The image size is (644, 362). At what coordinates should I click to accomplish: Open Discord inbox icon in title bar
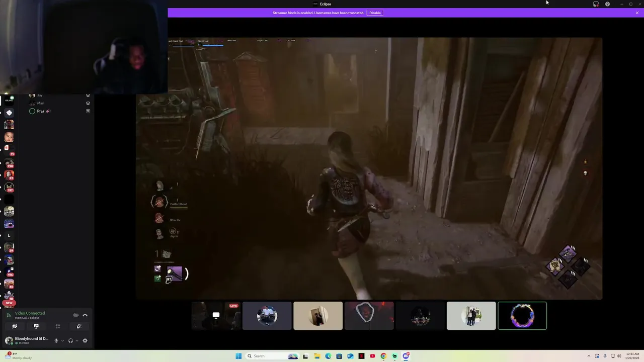(596, 4)
